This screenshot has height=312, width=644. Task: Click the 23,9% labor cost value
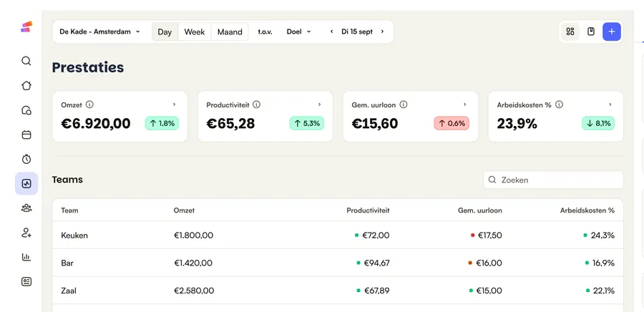pos(517,124)
